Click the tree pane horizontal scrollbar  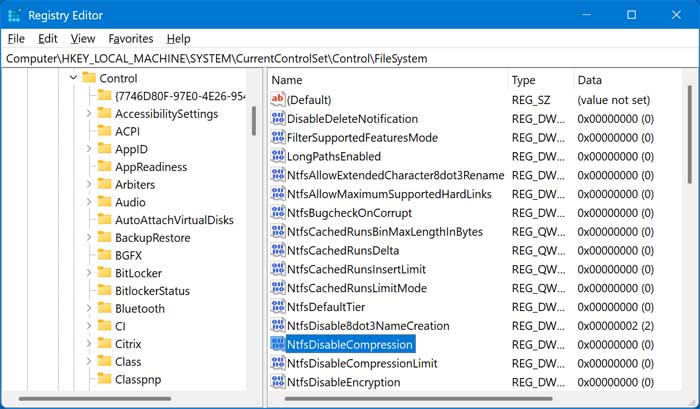click(95, 398)
